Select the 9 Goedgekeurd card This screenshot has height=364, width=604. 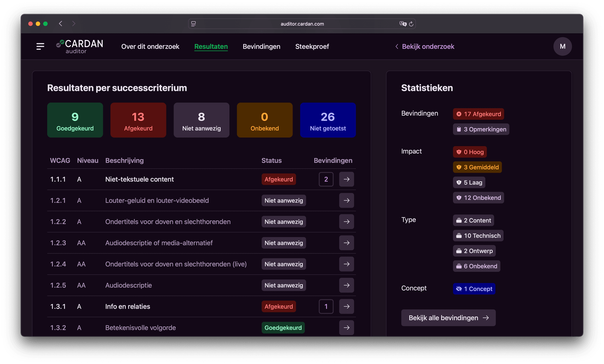click(x=75, y=120)
